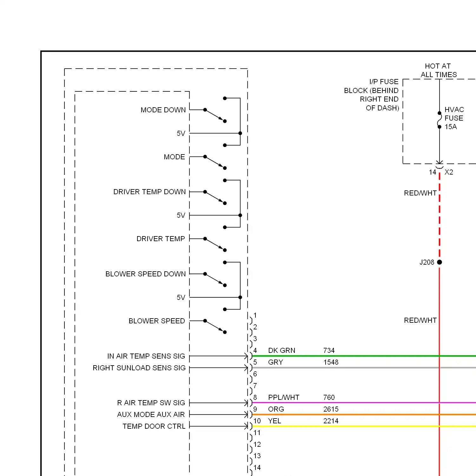Select the BLOWER SPEED switch symbol
This screenshot has height=476, width=476.
pyautogui.click(x=215, y=327)
